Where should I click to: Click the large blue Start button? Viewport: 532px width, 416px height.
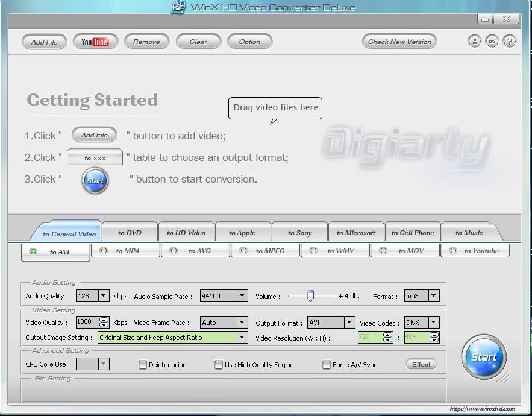point(484,357)
